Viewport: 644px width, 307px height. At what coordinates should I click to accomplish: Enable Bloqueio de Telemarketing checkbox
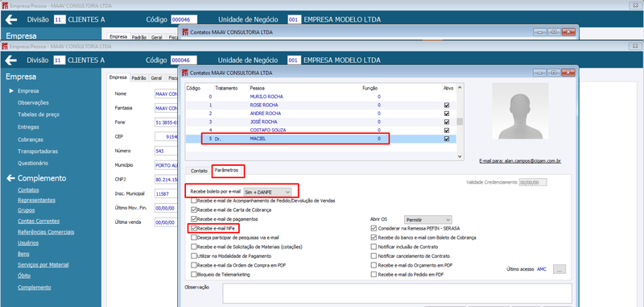(x=194, y=274)
